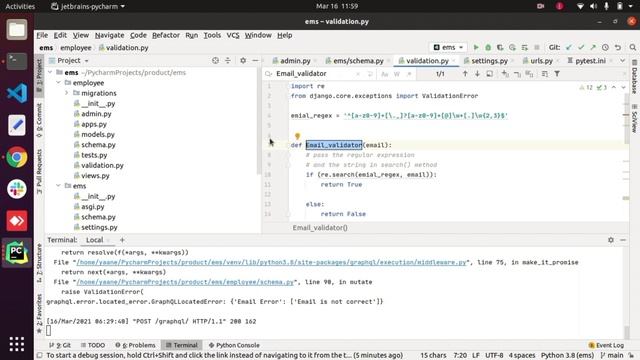
Task: Open Slack from the Ubuntu dock
Action: 17,189
